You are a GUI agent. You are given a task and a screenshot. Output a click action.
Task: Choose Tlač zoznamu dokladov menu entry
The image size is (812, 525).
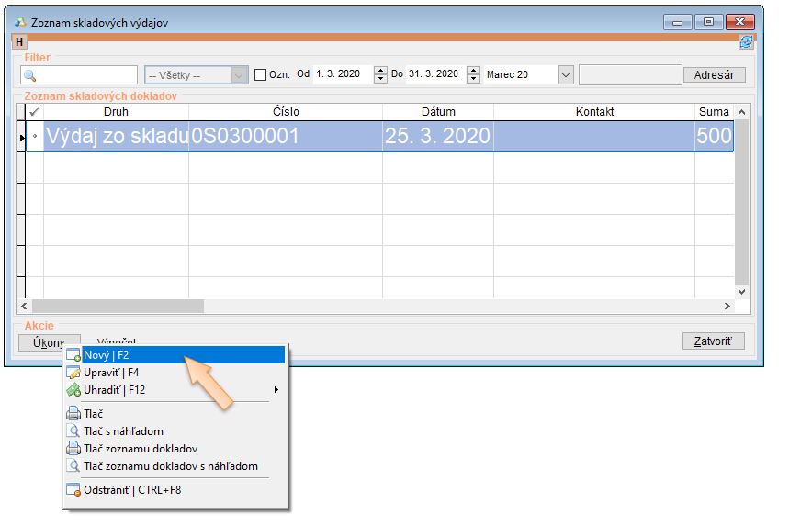140,449
